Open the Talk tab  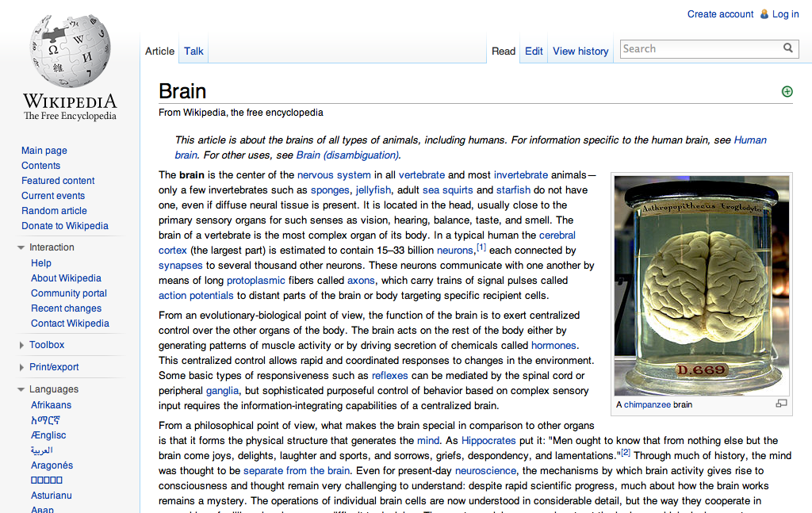coord(193,52)
